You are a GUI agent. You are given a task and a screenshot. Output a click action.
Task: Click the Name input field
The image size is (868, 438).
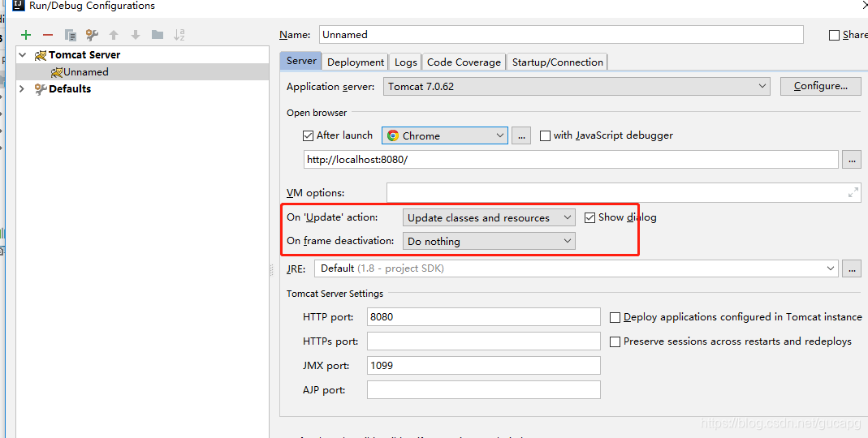(561, 35)
